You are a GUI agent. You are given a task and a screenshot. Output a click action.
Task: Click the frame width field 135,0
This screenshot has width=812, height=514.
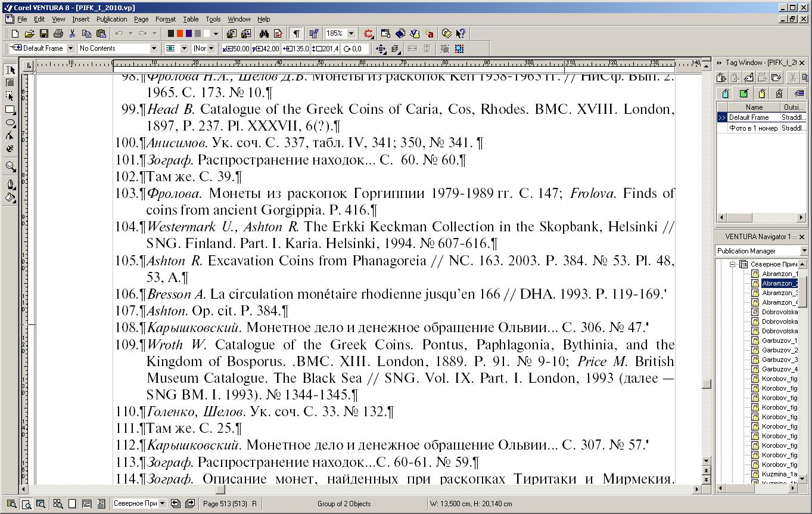click(x=295, y=49)
